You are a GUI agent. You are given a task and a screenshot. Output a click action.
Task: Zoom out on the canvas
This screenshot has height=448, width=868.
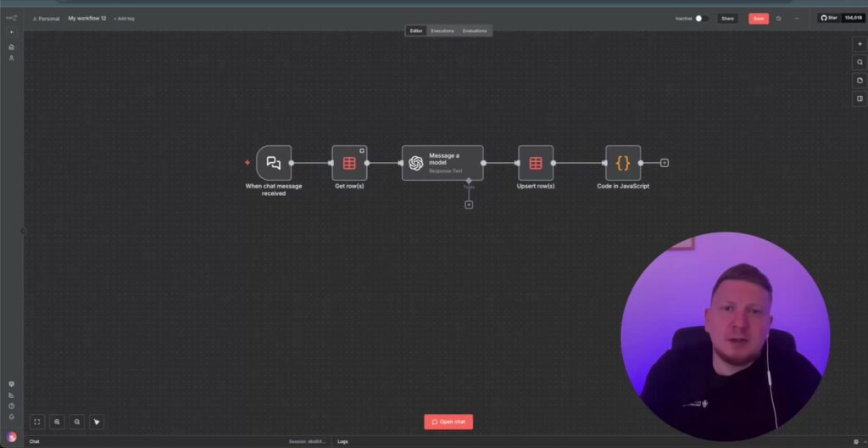coord(77,422)
